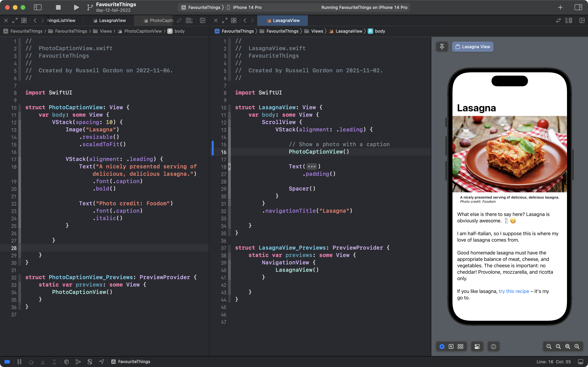Toggle the left navigator sidebar
588x367 pixels.
coord(38,7)
